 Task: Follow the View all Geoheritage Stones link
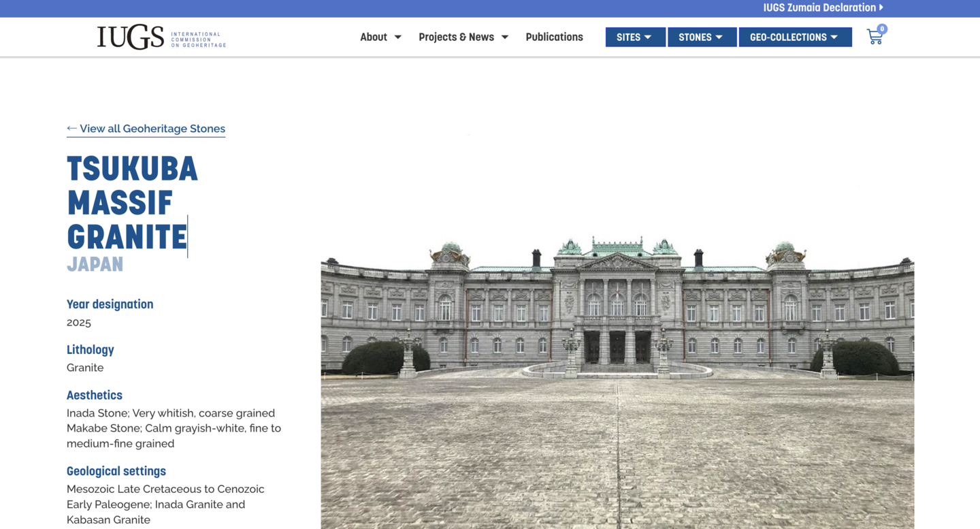tap(152, 129)
